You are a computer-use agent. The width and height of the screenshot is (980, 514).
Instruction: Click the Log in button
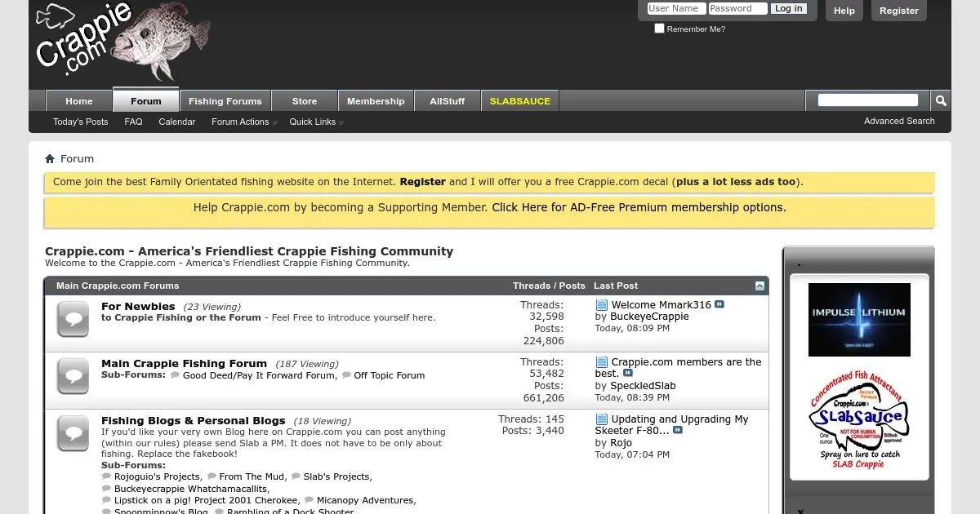789,8
